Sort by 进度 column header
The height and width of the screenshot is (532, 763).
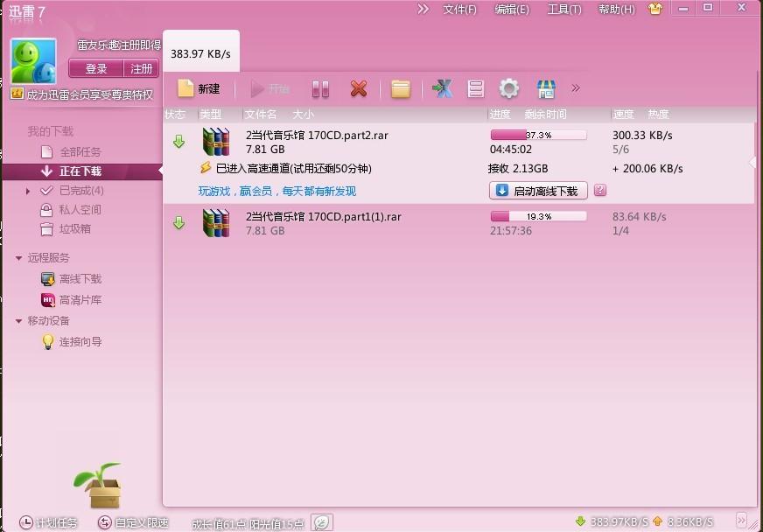click(x=500, y=115)
